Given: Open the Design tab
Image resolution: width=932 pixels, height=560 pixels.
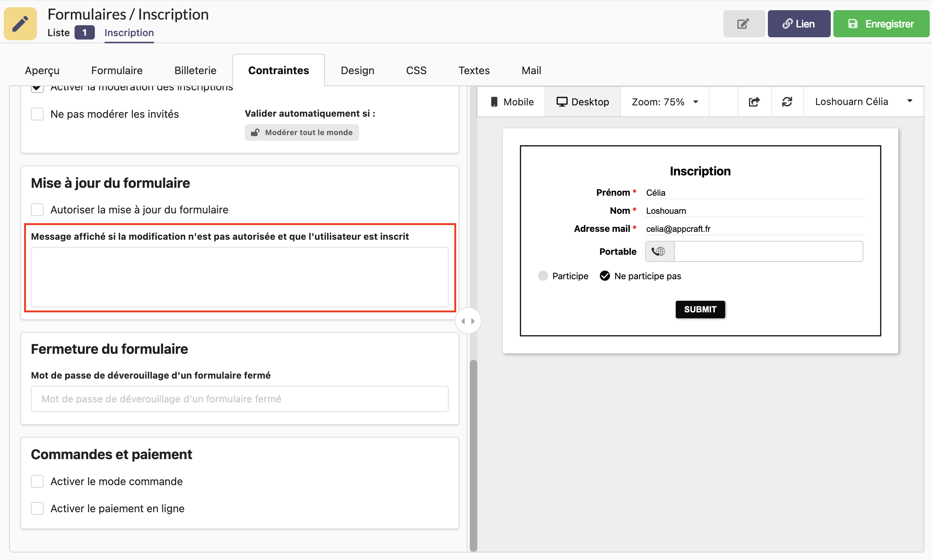Looking at the screenshot, I should pyautogui.click(x=357, y=71).
